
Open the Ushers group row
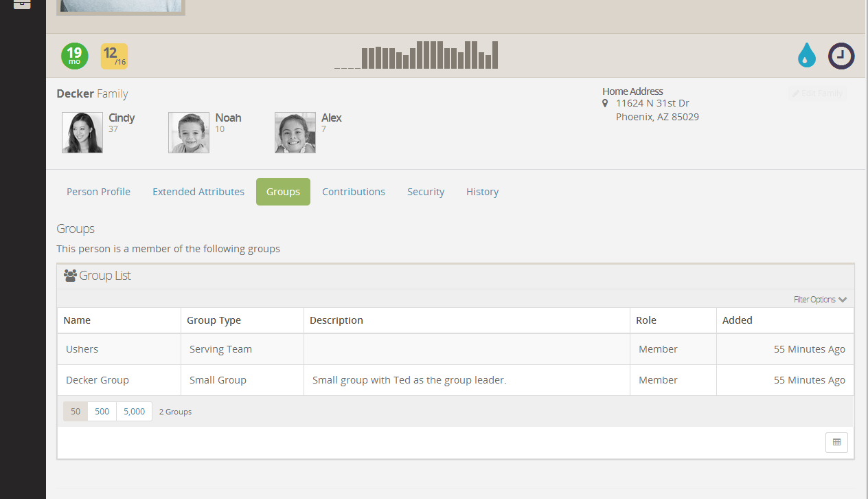pos(455,349)
